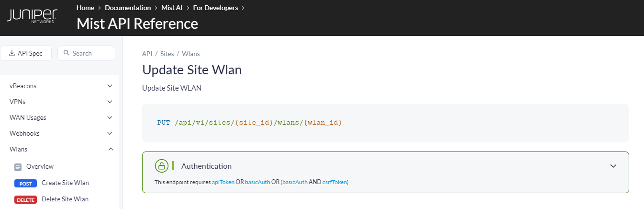
Task: Click the DELETE badge for Delete Site Wlan
Action: pos(25,199)
